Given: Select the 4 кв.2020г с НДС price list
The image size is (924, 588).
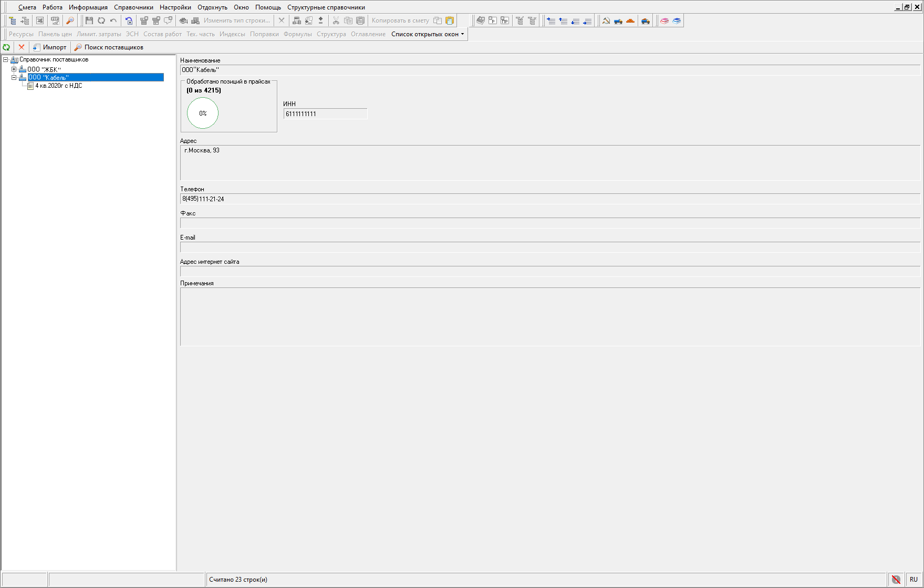Looking at the screenshot, I should 58,86.
